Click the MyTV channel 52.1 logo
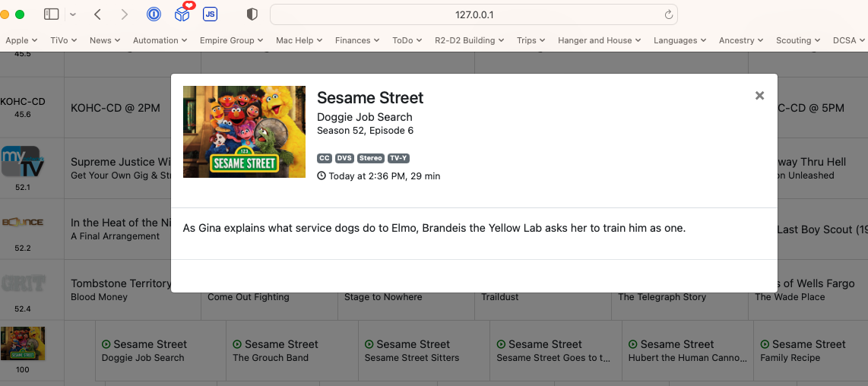Viewport: 868px width, 386px height. coord(21,162)
